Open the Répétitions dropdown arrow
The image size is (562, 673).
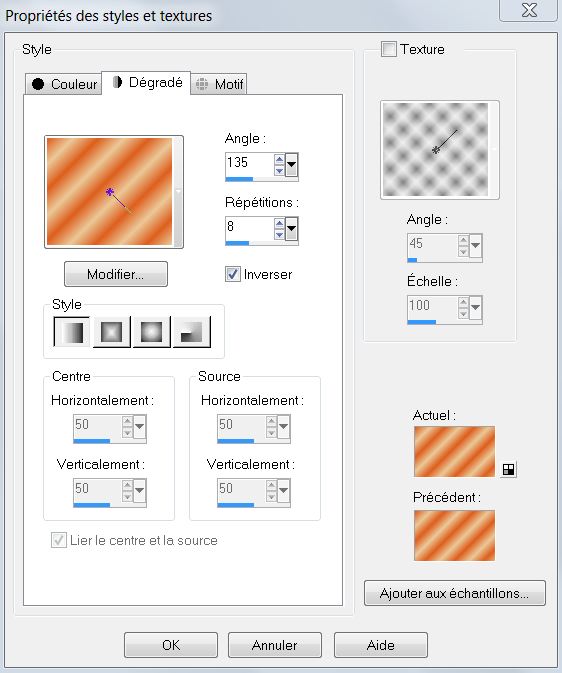pyautogui.click(x=292, y=228)
